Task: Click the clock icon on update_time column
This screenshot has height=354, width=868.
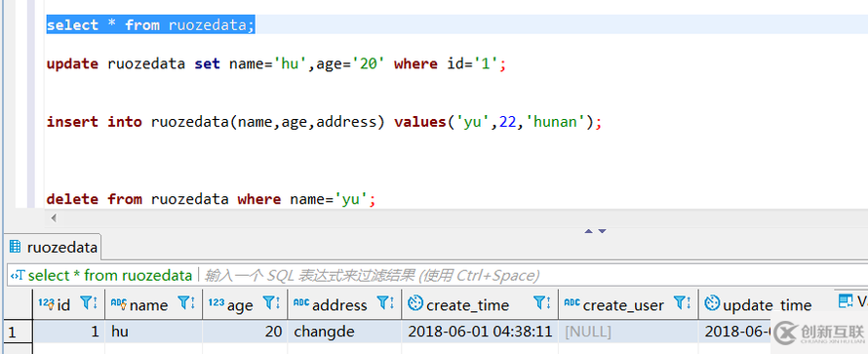Action: (713, 303)
